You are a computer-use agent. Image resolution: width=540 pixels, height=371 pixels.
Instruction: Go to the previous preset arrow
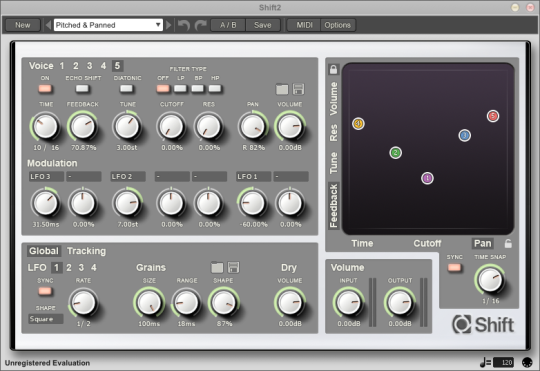click(48, 25)
